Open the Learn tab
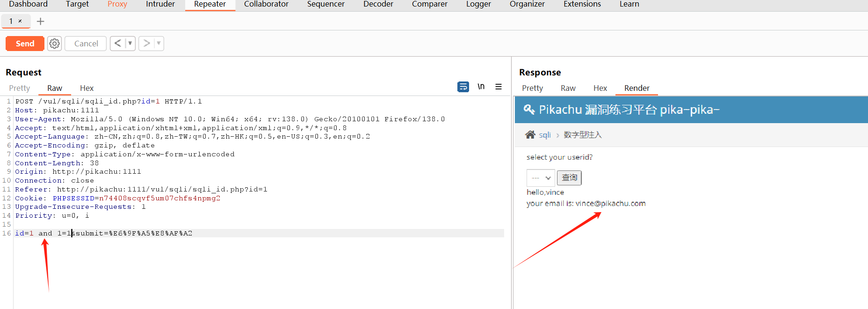This screenshot has height=309, width=868. click(629, 4)
